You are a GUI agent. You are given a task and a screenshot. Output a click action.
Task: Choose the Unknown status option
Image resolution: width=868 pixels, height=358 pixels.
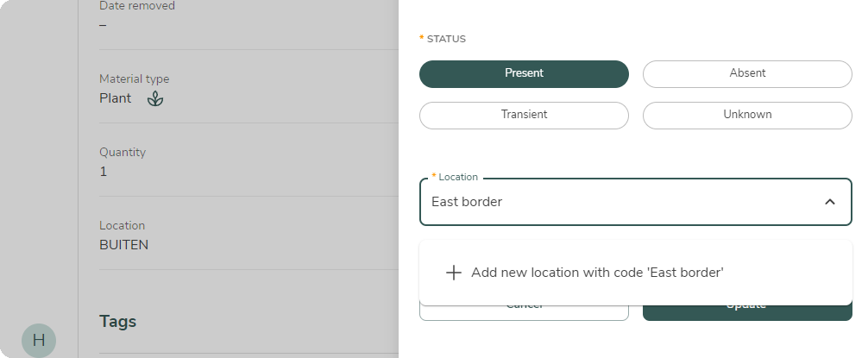click(747, 115)
